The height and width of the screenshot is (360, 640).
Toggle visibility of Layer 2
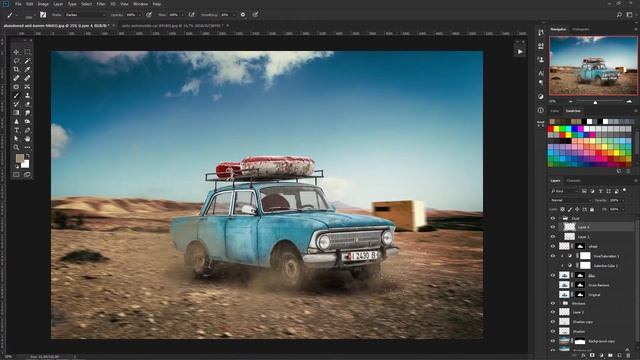[x=553, y=312]
